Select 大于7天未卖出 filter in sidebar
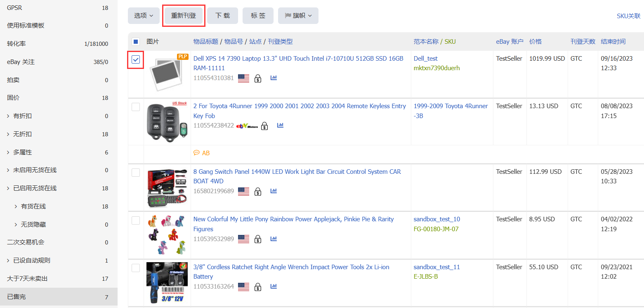 point(27,279)
